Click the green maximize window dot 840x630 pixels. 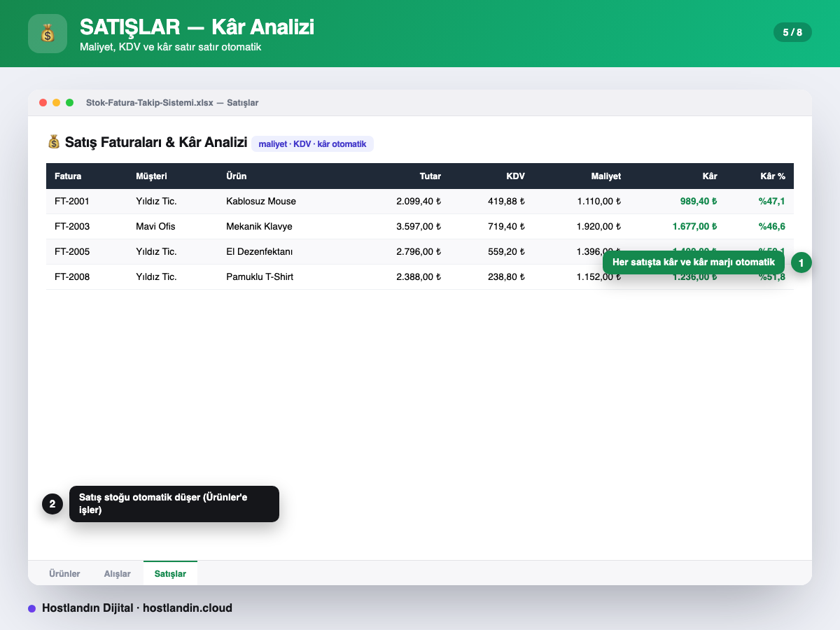(70, 103)
